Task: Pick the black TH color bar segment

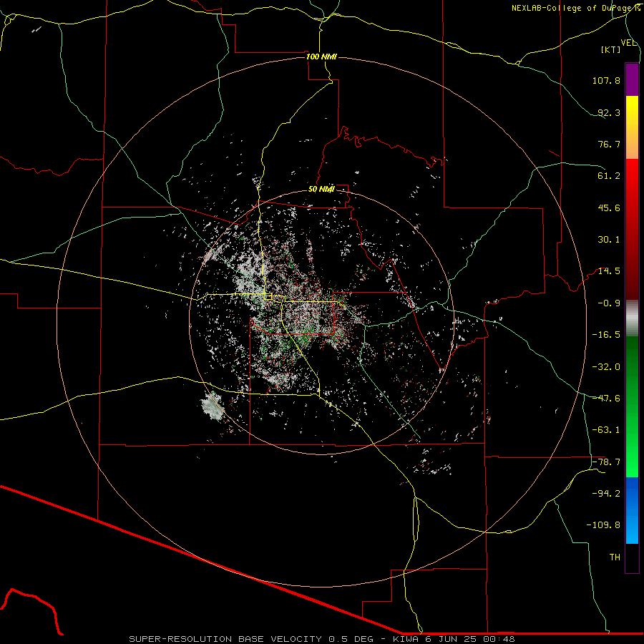Action: click(632, 557)
